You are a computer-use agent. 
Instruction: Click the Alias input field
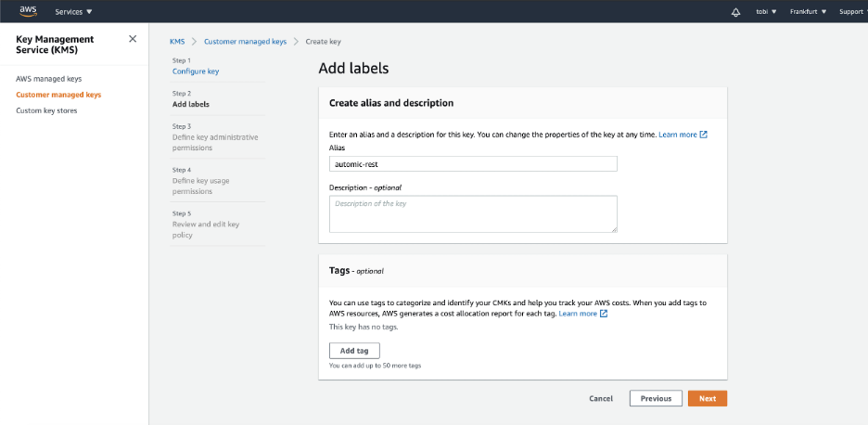(473, 164)
